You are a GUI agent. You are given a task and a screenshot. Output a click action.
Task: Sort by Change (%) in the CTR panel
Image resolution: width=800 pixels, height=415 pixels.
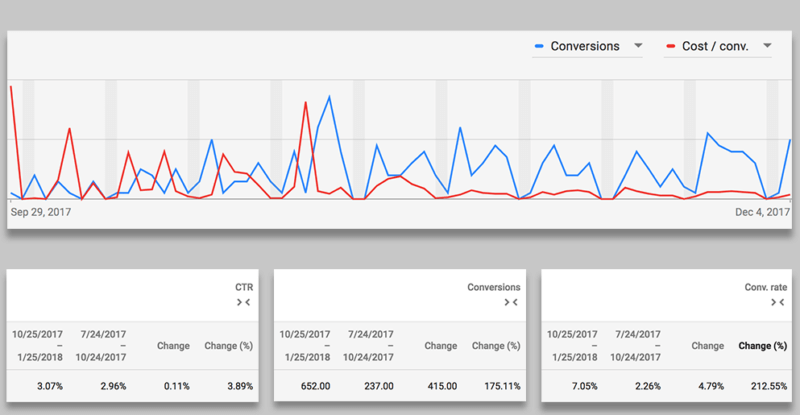(x=228, y=345)
